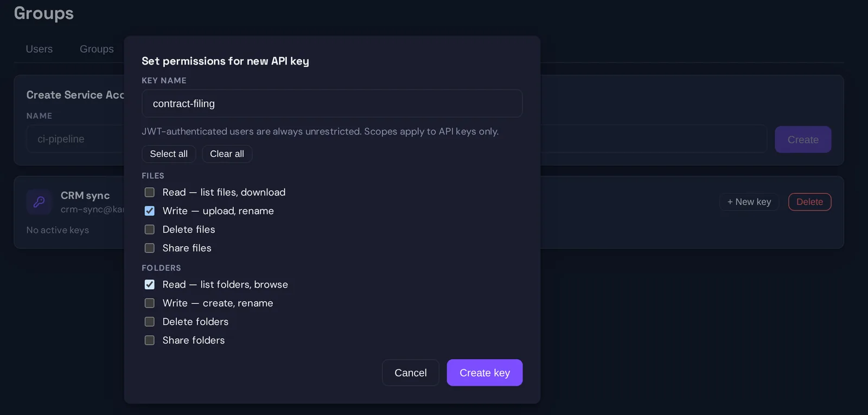Click the FOLDERS section heading
The height and width of the screenshot is (415, 868).
click(x=161, y=268)
